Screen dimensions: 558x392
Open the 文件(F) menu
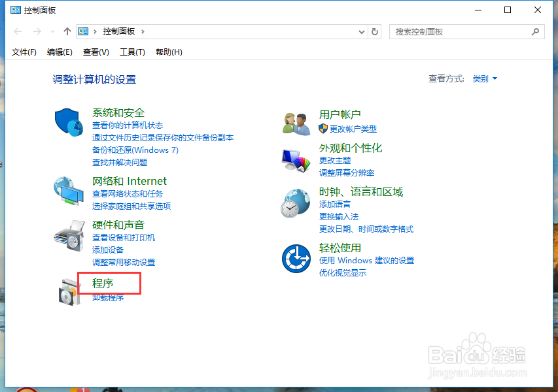click(x=24, y=52)
